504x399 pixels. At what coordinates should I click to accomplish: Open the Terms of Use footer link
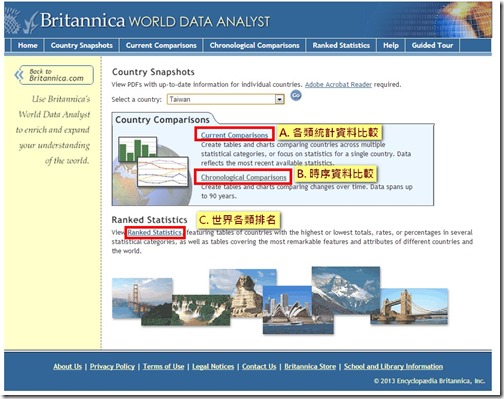[164, 366]
